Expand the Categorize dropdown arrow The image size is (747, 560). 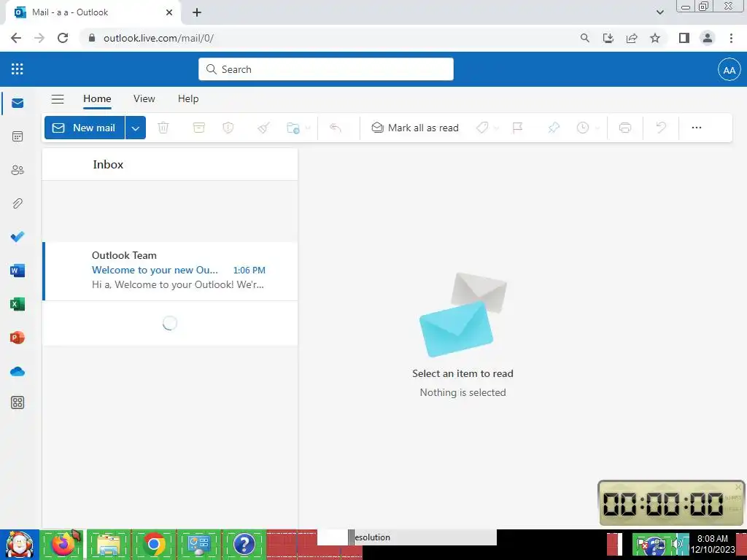coord(496,128)
